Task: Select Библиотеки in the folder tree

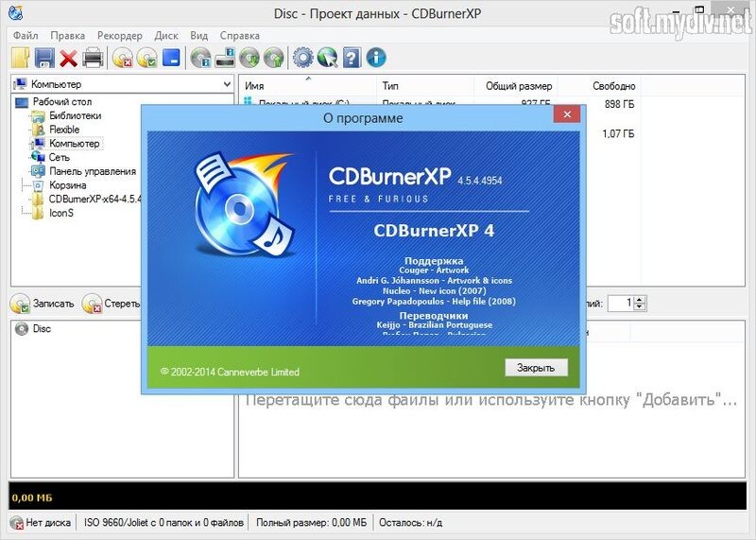Action: coord(76,115)
